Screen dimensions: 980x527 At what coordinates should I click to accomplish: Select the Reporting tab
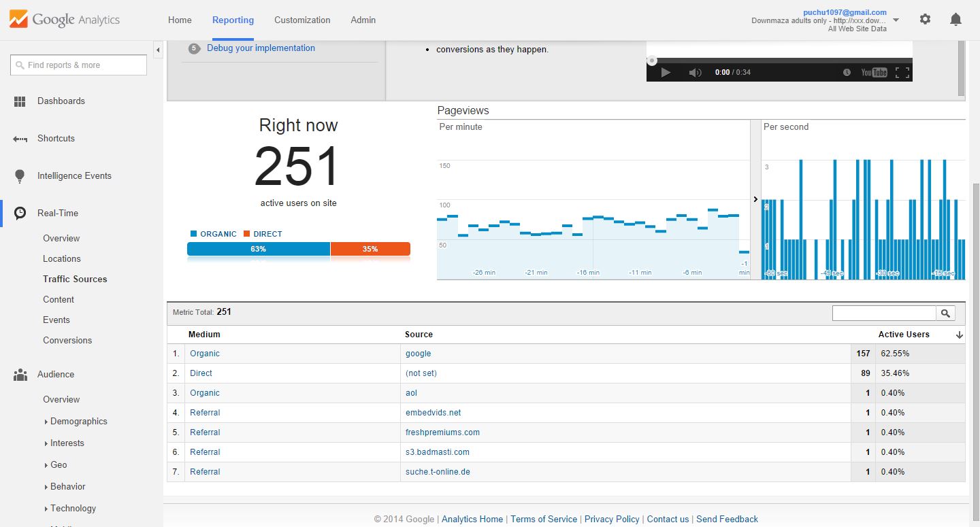click(x=233, y=20)
